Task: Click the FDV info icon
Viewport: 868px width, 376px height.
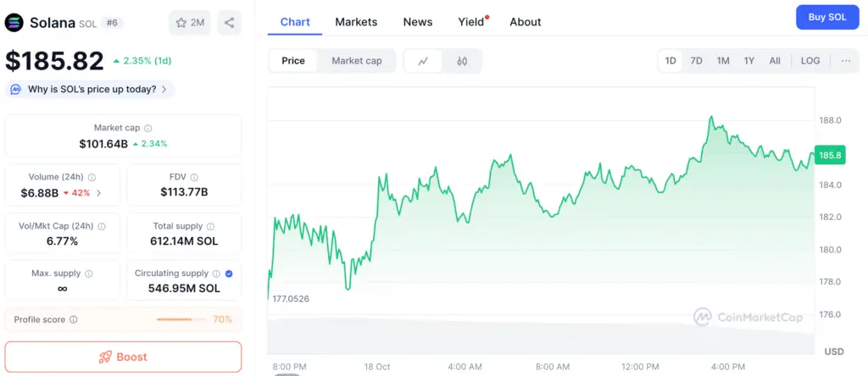Action: pos(194,177)
